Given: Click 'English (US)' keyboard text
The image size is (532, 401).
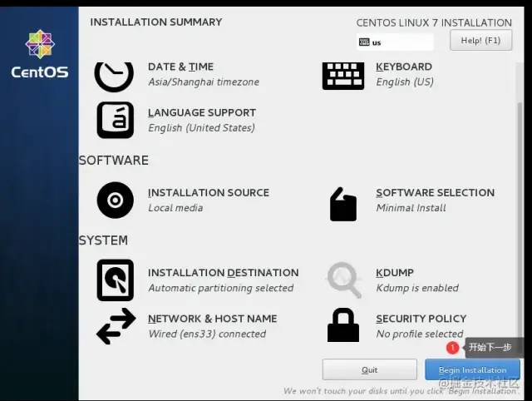Looking at the screenshot, I should (405, 82).
